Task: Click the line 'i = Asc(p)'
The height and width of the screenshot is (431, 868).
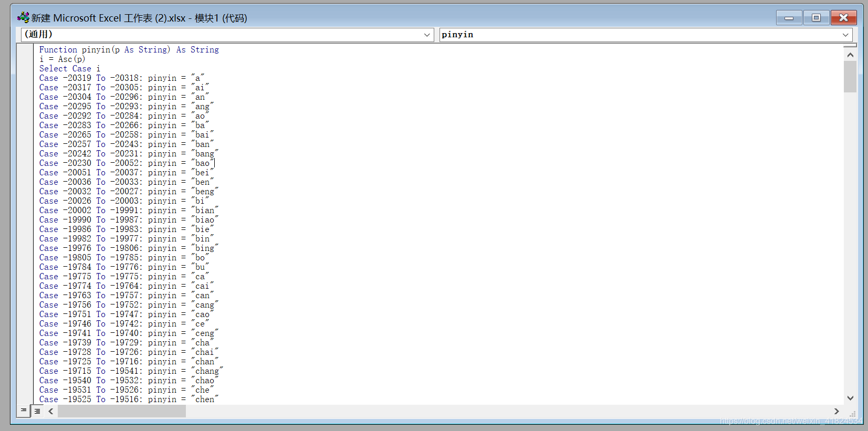Action: click(62, 59)
